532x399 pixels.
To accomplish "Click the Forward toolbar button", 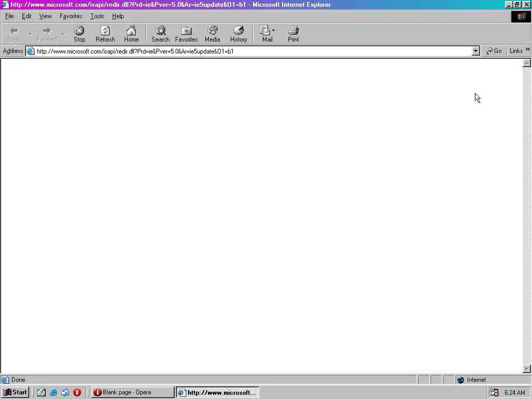I will [47, 34].
